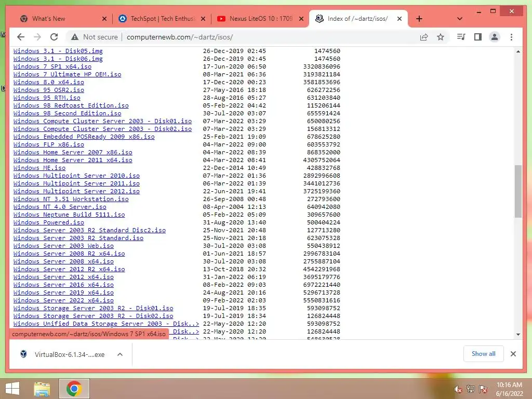Open Windows Home Server 2011 x64.iso
Viewport: 532px width, 399px height.
[73, 160]
